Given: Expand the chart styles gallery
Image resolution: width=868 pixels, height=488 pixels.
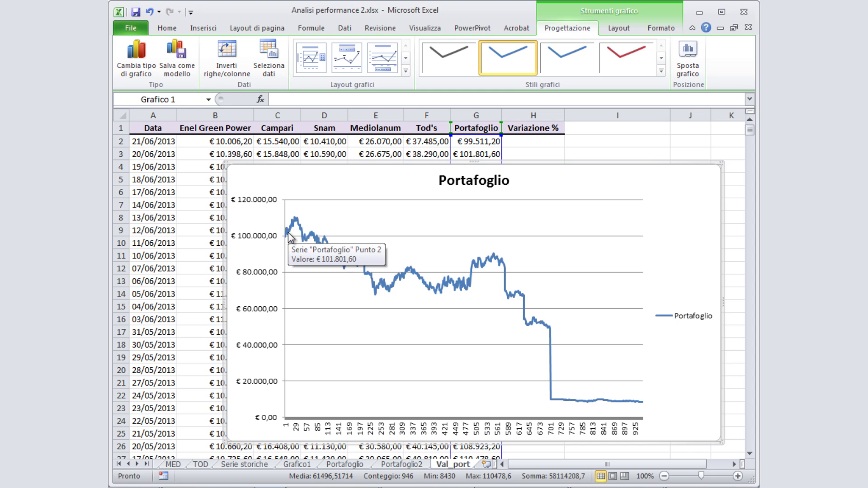Looking at the screenshot, I should tap(661, 70).
